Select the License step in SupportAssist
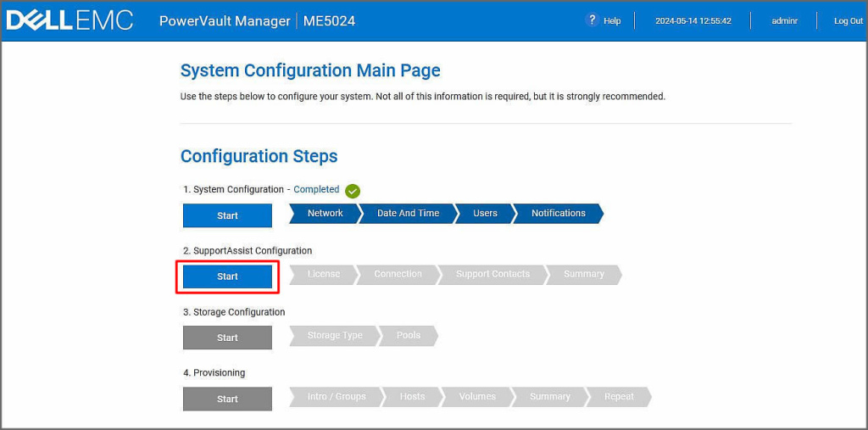The width and height of the screenshot is (868, 430). point(323,275)
